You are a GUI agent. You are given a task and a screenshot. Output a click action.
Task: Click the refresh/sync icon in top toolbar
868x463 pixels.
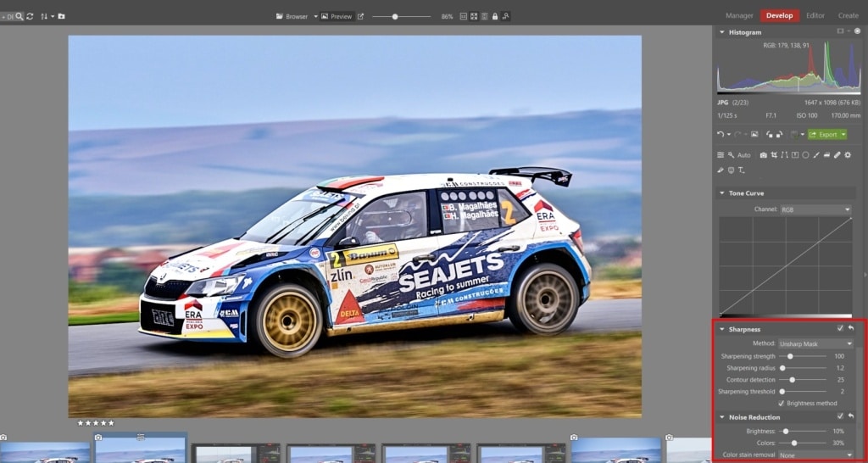[x=30, y=17]
